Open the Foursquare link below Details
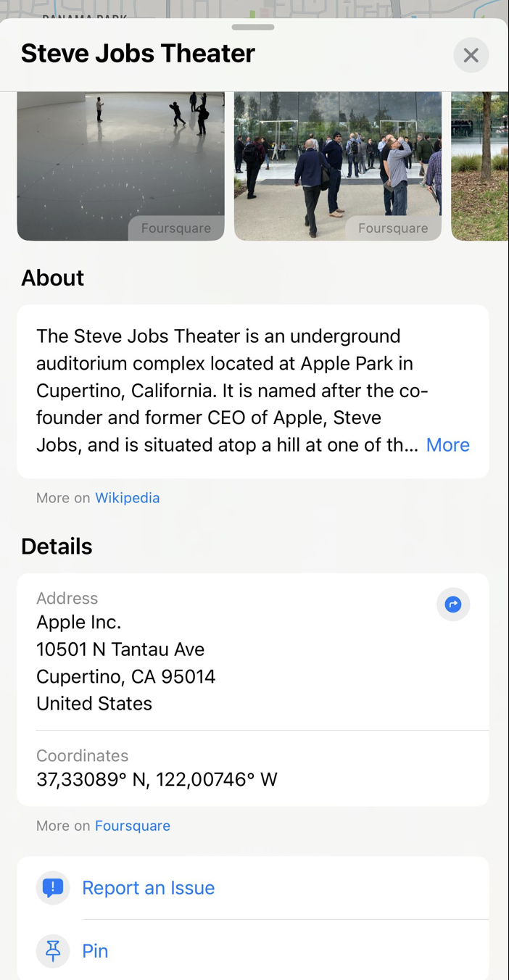The width and height of the screenshot is (509, 980). point(133,826)
